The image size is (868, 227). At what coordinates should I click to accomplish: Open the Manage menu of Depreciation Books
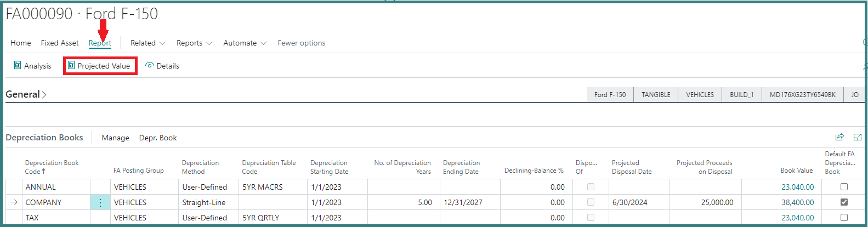point(115,138)
